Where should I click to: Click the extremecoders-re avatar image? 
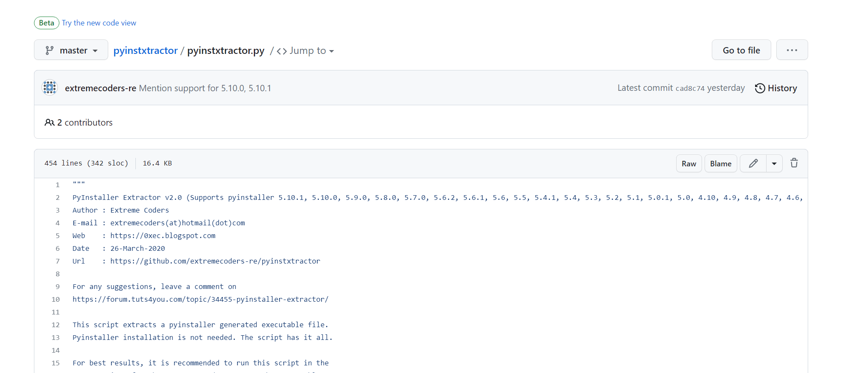pyautogui.click(x=50, y=88)
